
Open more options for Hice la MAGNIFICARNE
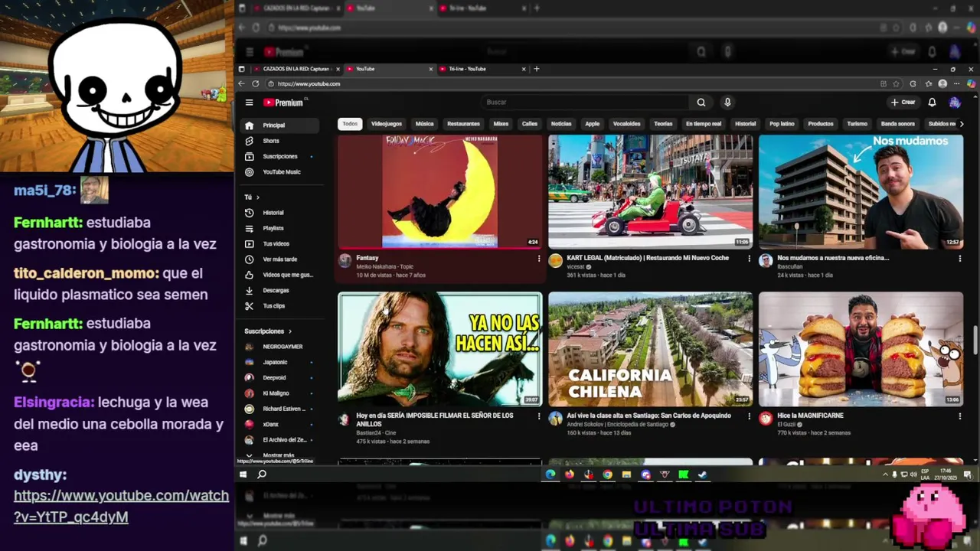click(960, 416)
